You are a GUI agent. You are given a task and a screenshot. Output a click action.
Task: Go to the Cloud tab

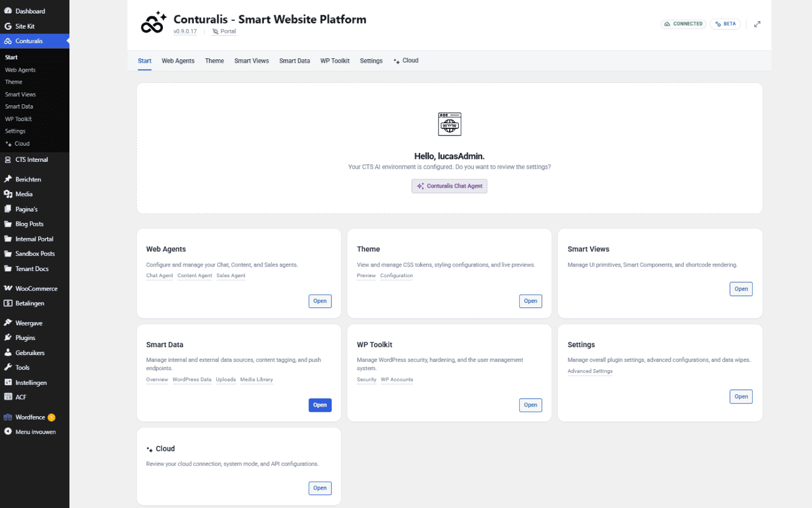click(x=406, y=60)
